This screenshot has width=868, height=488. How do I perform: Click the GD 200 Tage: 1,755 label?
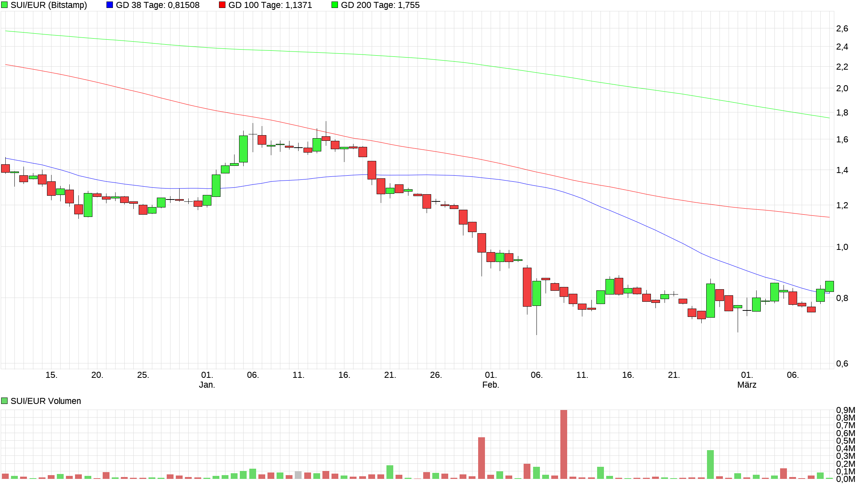(x=380, y=5)
